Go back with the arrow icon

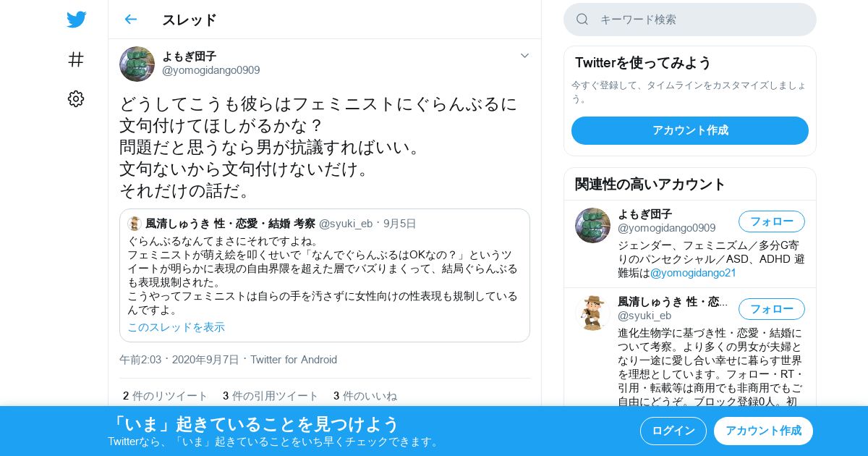tap(130, 20)
